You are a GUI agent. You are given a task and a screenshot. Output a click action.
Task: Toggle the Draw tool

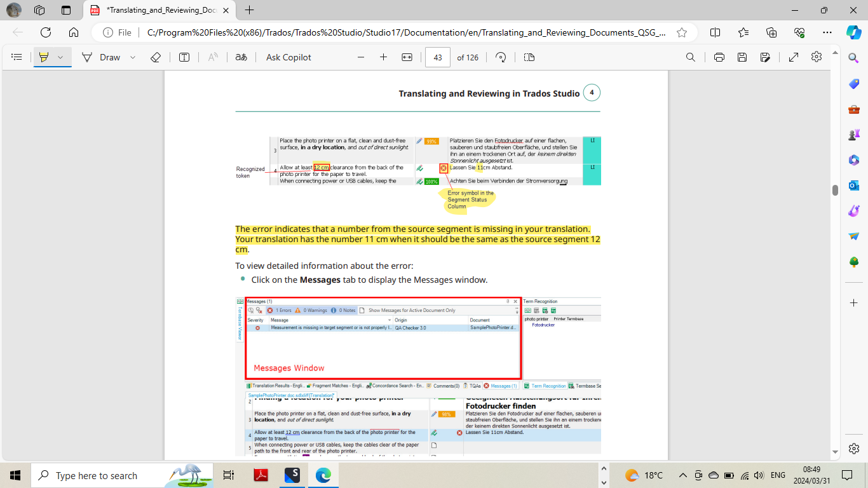point(101,57)
